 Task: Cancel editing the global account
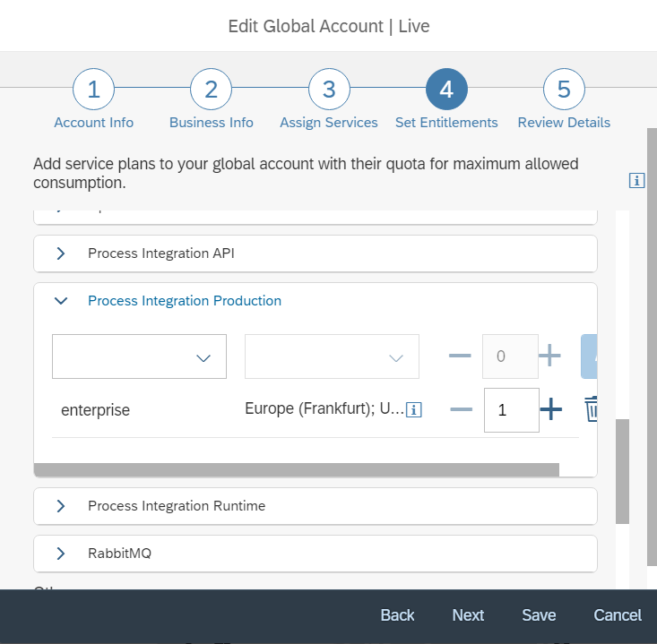pos(618,615)
